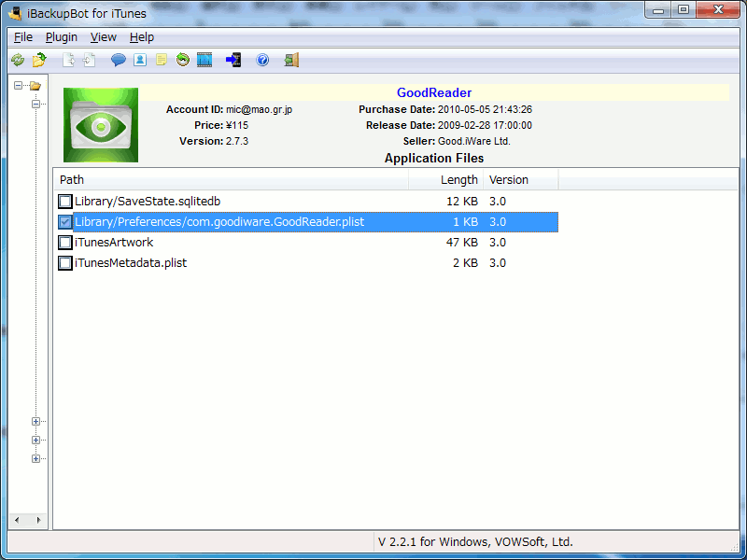Open the contacts person card icon
Screen dimensions: 747x560
(x=140, y=61)
